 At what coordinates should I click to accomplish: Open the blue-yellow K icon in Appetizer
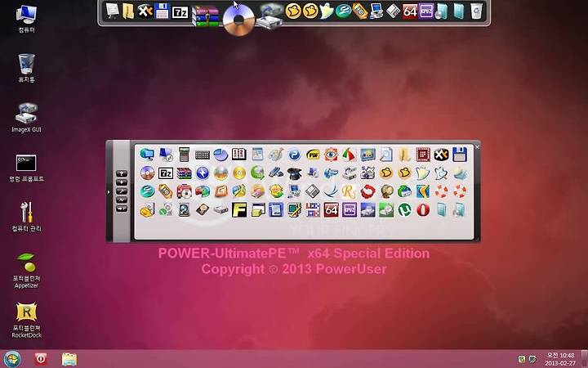[x=423, y=191]
